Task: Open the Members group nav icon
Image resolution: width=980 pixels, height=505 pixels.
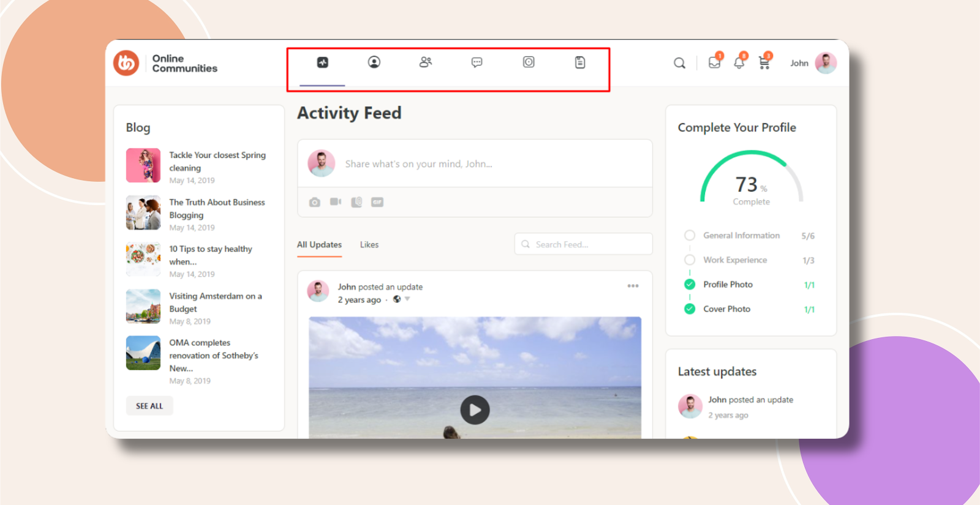Action: coord(426,62)
